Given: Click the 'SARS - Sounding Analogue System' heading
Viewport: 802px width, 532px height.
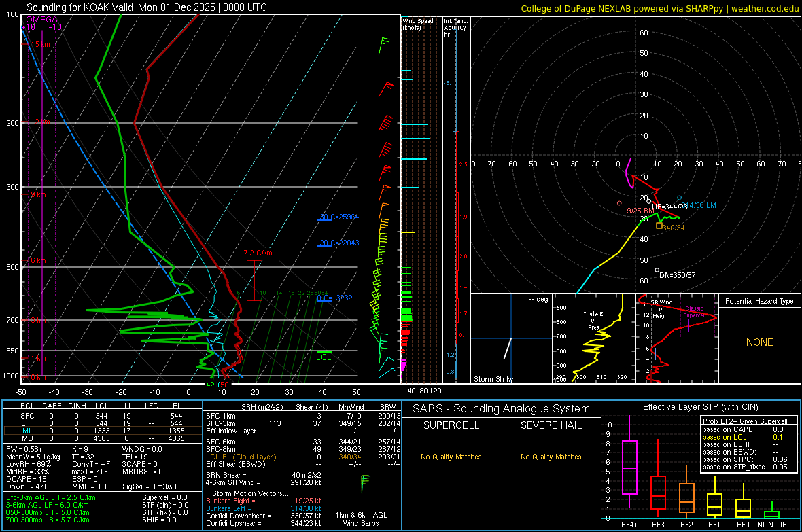Looking at the screenshot, I should point(501,409).
